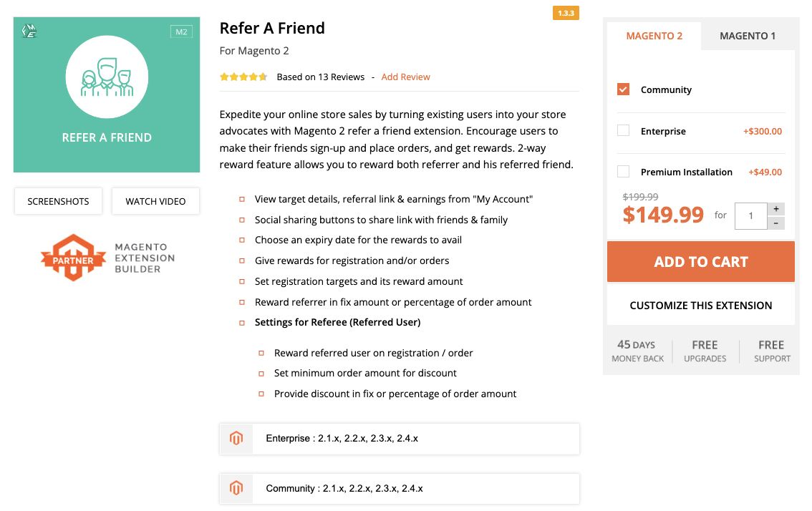This screenshot has height=511, width=812.
Task: Open the Screenshots button
Action: pyautogui.click(x=58, y=201)
